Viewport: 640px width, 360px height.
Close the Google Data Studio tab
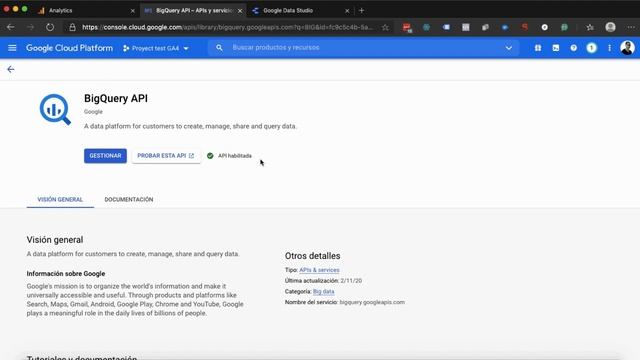(x=347, y=11)
